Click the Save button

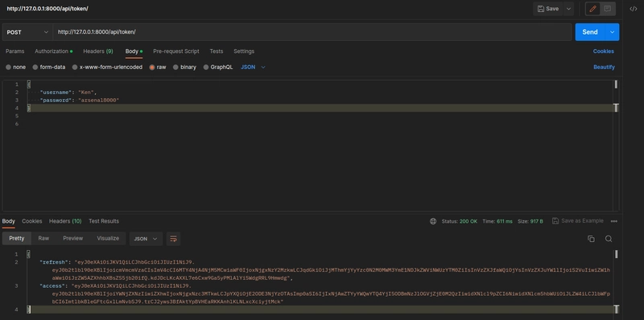548,9
